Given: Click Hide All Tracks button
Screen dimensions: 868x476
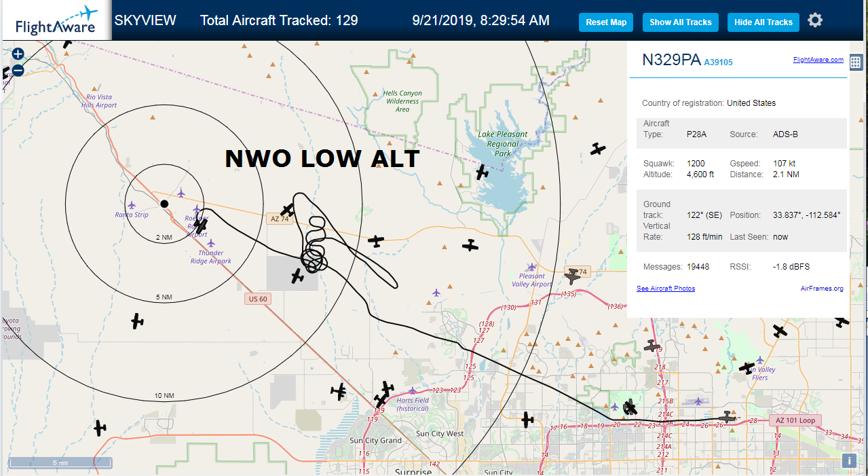Looking at the screenshot, I should tap(763, 22).
